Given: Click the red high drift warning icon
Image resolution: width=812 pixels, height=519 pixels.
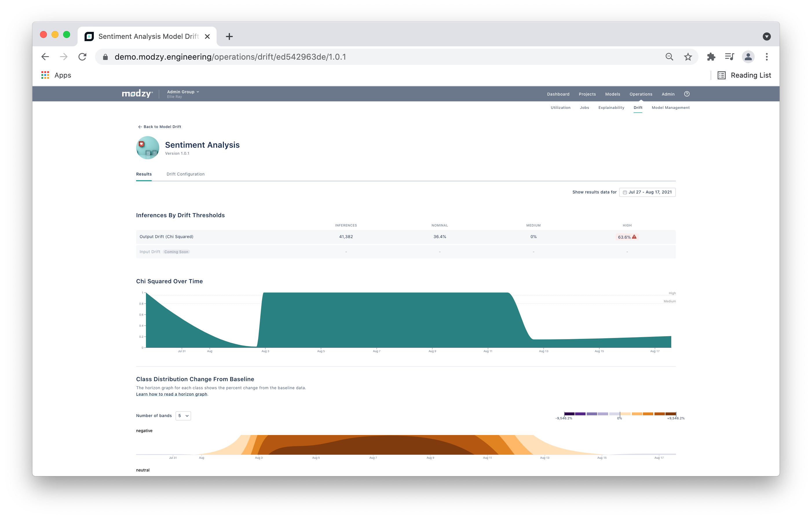Looking at the screenshot, I should pos(634,237).
